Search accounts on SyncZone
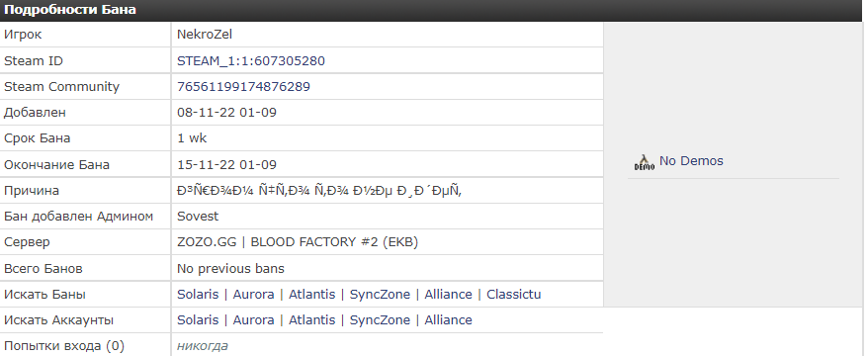 coord(380,320)
